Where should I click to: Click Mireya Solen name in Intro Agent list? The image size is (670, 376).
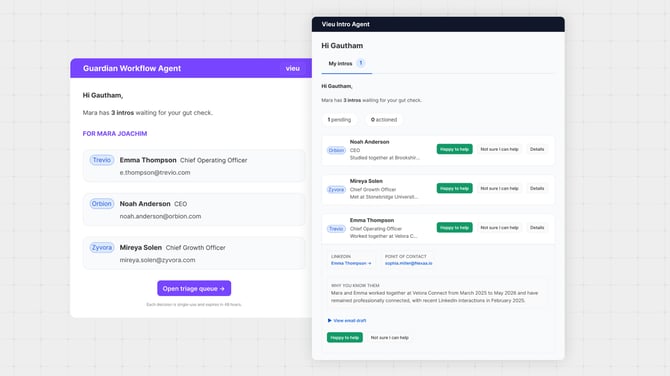tap(366, 181)
